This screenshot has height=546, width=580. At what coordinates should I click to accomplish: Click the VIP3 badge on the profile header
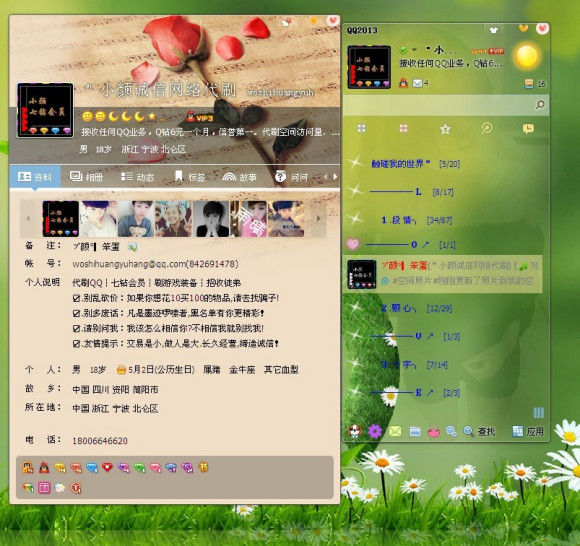(199, 117)
